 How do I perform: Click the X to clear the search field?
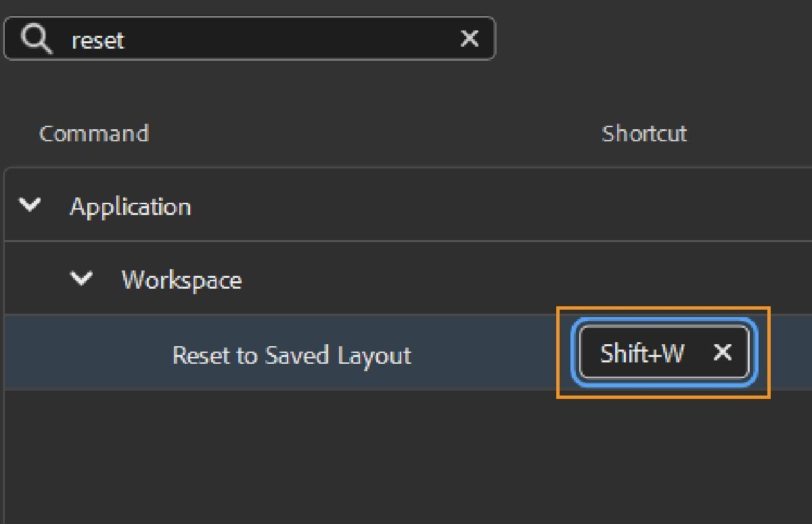point(469,39)
